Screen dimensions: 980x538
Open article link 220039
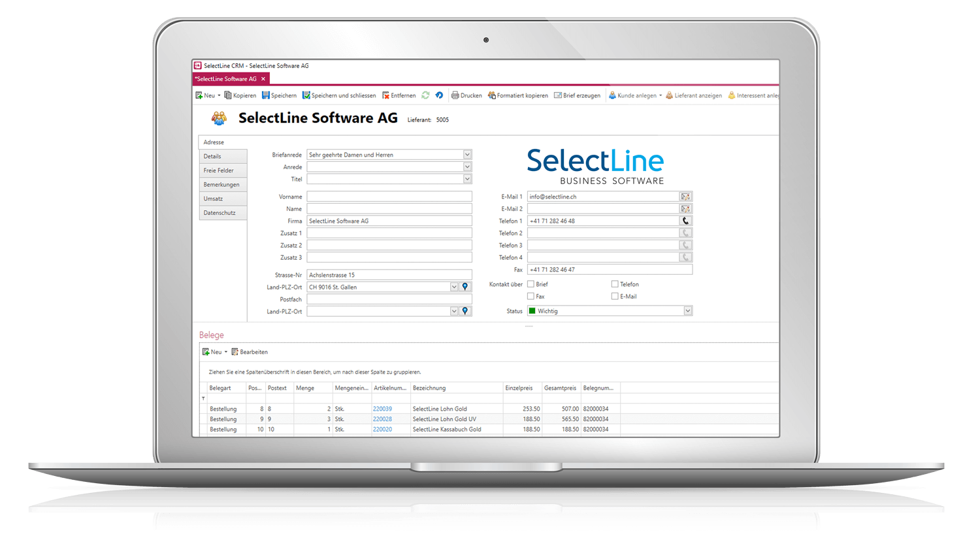[x=382, y=409]
